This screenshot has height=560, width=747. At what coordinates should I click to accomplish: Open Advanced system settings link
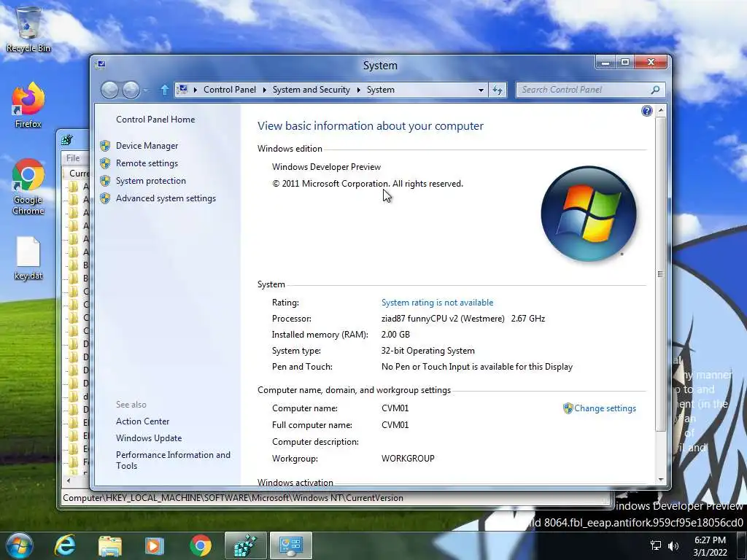(166, 198)
